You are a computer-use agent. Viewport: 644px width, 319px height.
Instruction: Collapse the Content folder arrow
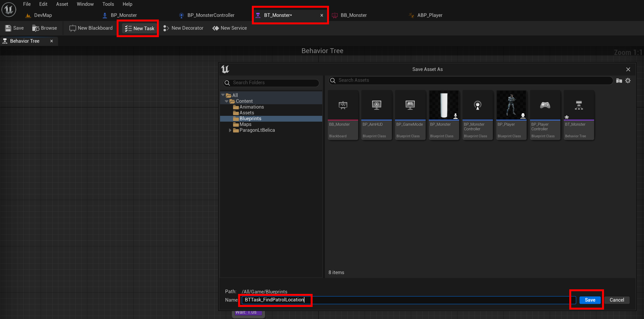227,101
